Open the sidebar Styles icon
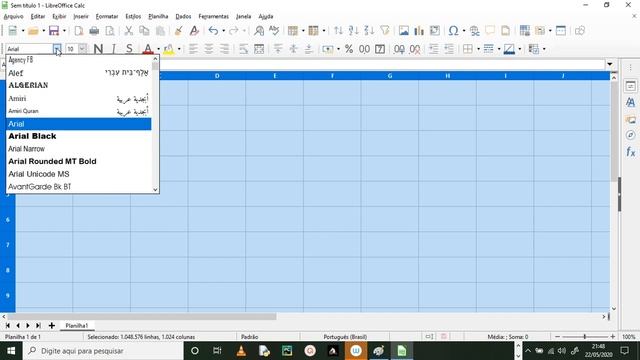 630,102
